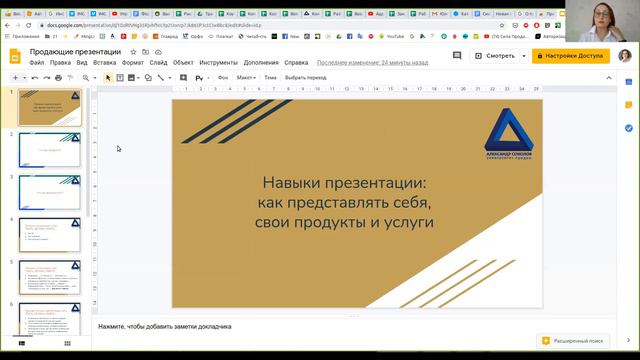Open the comment history icon

pos(457,56)
